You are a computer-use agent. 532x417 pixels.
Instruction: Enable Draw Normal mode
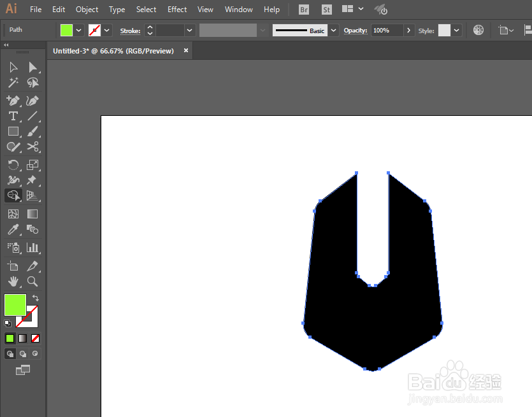click(10, 354)
